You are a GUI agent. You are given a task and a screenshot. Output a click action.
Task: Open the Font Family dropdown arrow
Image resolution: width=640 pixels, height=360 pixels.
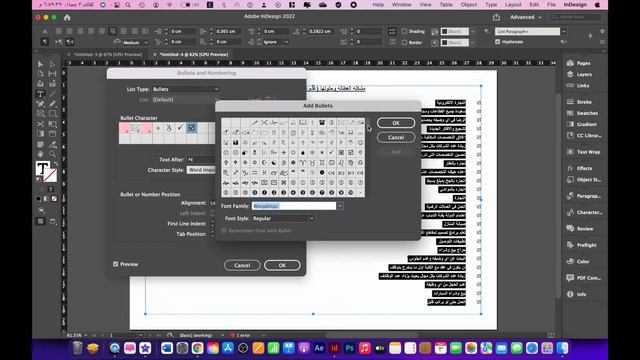coord(340,206)
